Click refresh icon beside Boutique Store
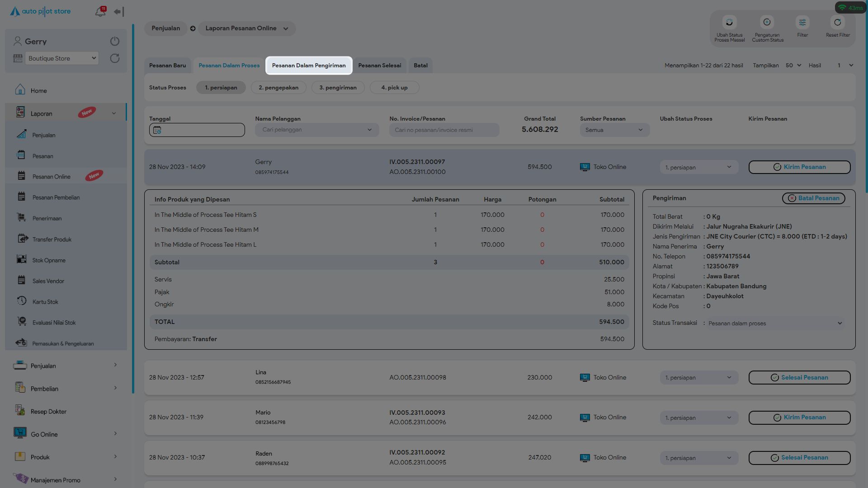 [115, 58]
